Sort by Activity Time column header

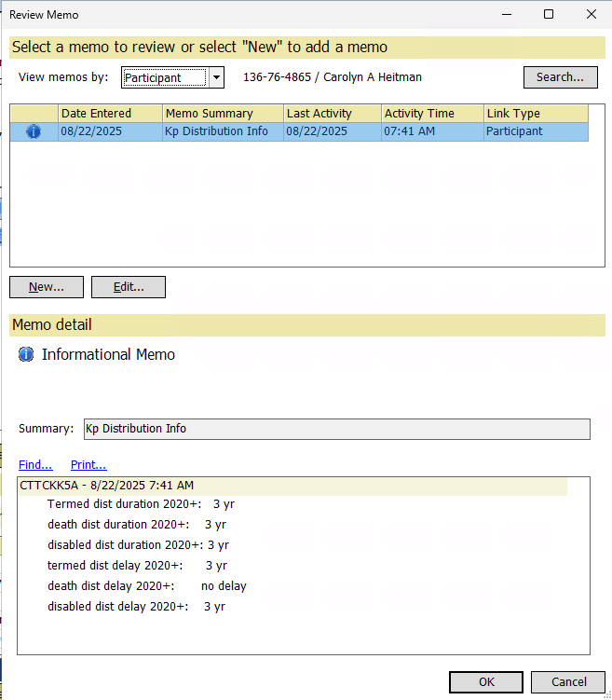tap(432, 114)
